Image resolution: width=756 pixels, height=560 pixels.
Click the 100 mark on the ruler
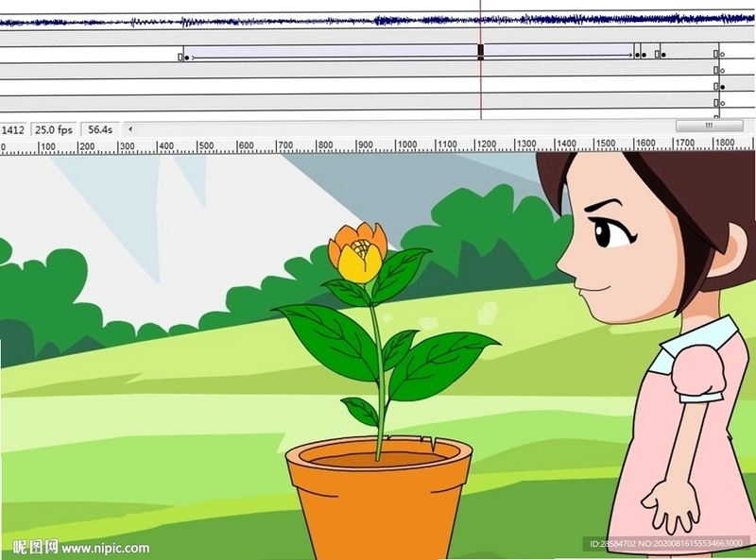(48, 146)
